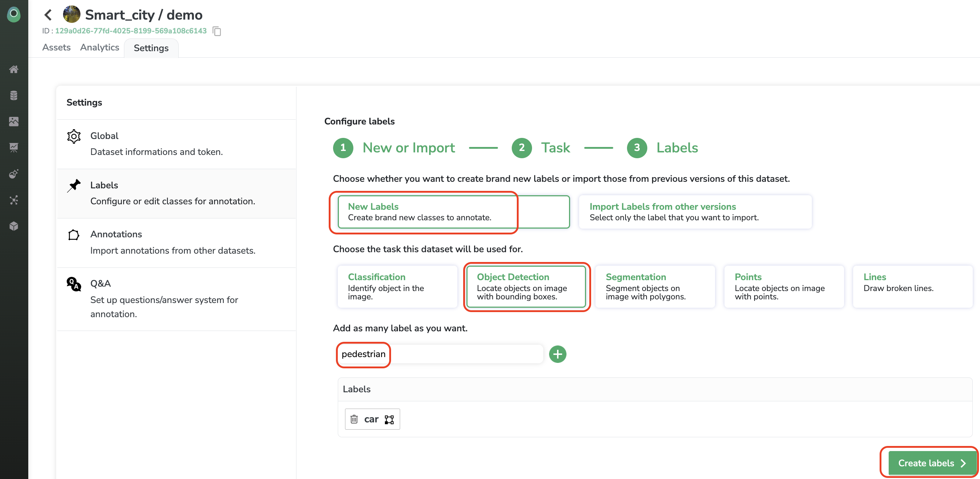This screenshot has width=980, height=479.
Task: Click the back arrow next to Smart_city
Action: 48,15
